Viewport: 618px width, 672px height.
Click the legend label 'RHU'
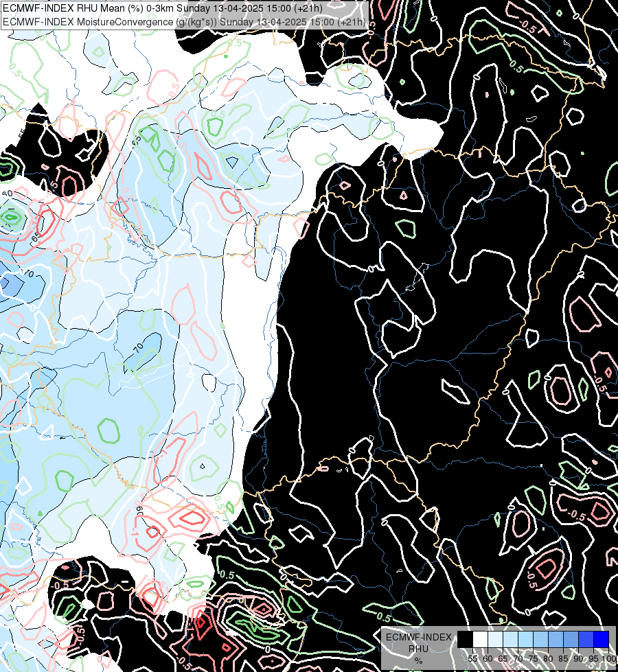418,649
